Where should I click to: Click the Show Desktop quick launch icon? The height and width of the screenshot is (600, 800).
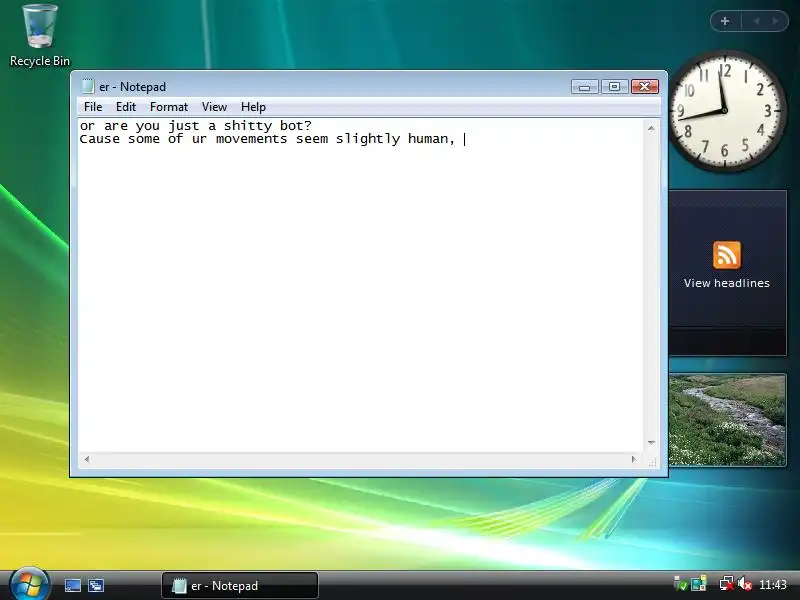click(72, 586)
